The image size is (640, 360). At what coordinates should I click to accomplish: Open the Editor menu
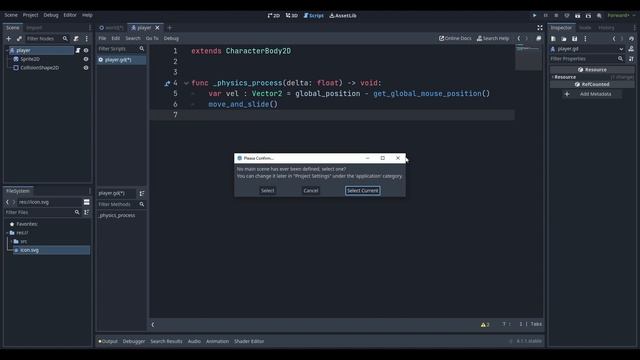[70, 15]
